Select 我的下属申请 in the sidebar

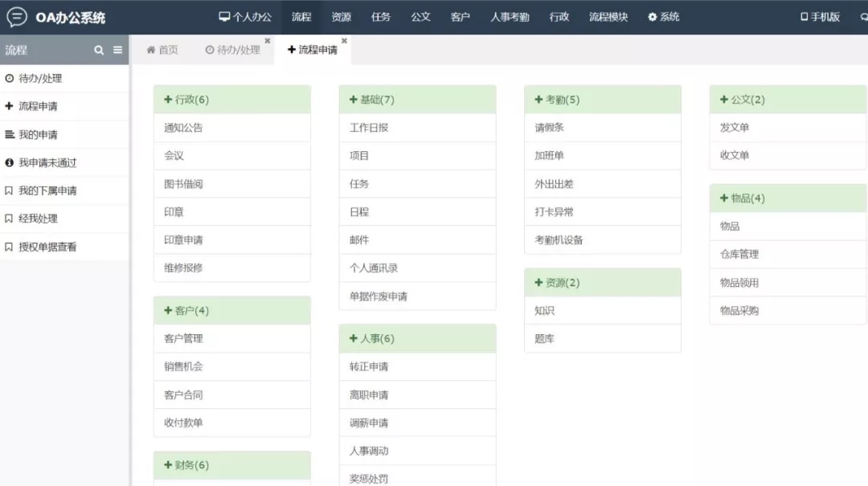[x=47, y=190]
